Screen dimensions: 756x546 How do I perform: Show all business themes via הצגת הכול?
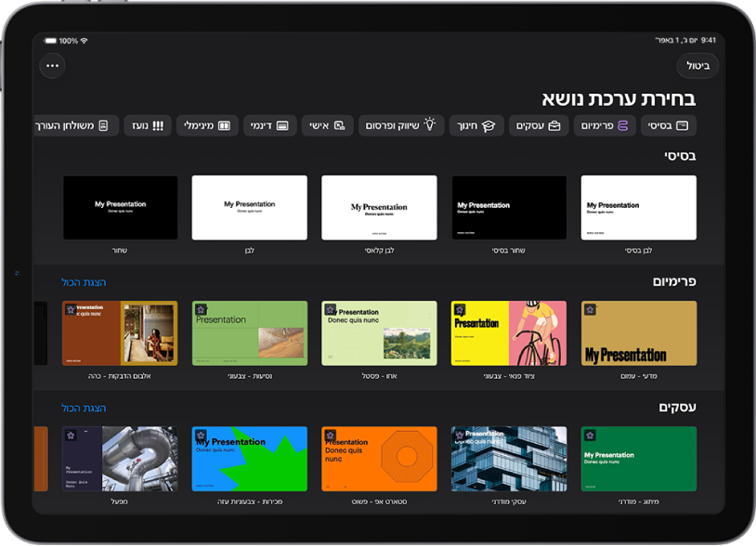click(84, 409)
